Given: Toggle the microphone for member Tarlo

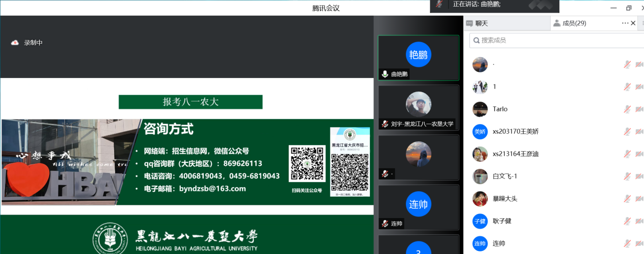Looking at the screenshot, I should point(627,109).
